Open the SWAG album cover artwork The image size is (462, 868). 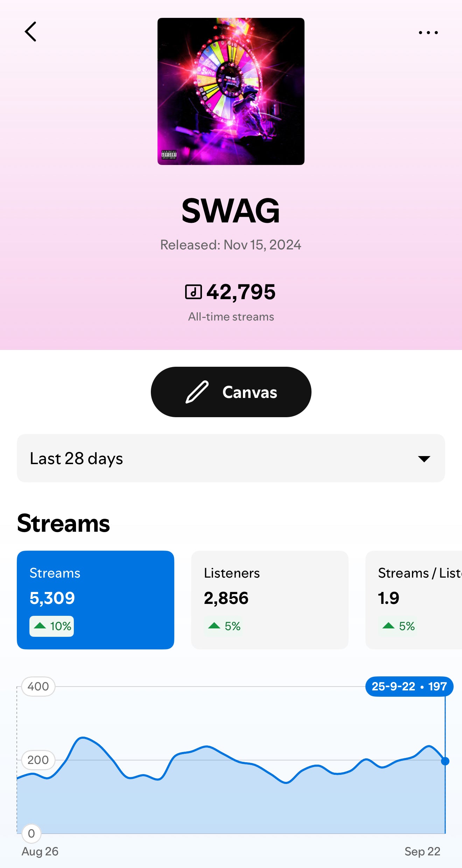(x=231, y=91)
